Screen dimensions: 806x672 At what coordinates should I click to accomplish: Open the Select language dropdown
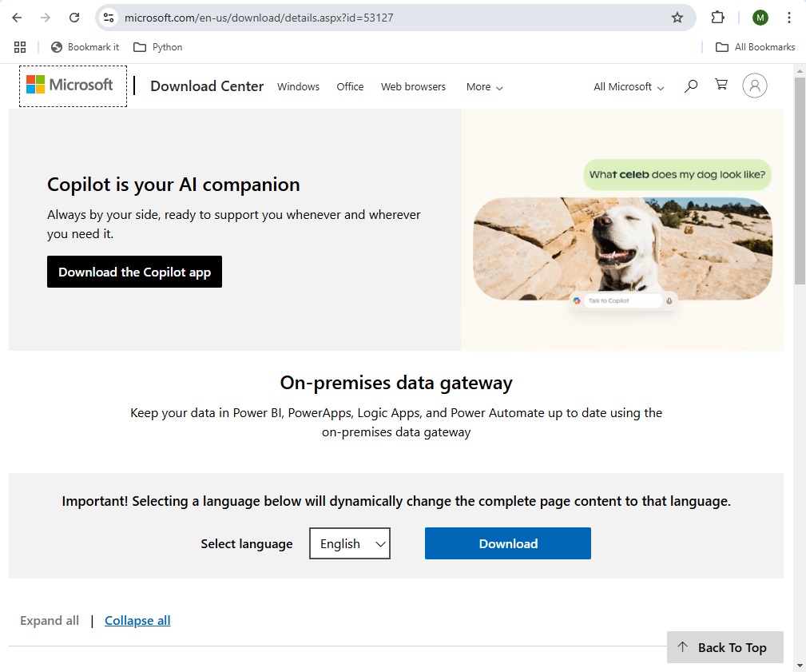pyautogui.click(x=350, y=543)
